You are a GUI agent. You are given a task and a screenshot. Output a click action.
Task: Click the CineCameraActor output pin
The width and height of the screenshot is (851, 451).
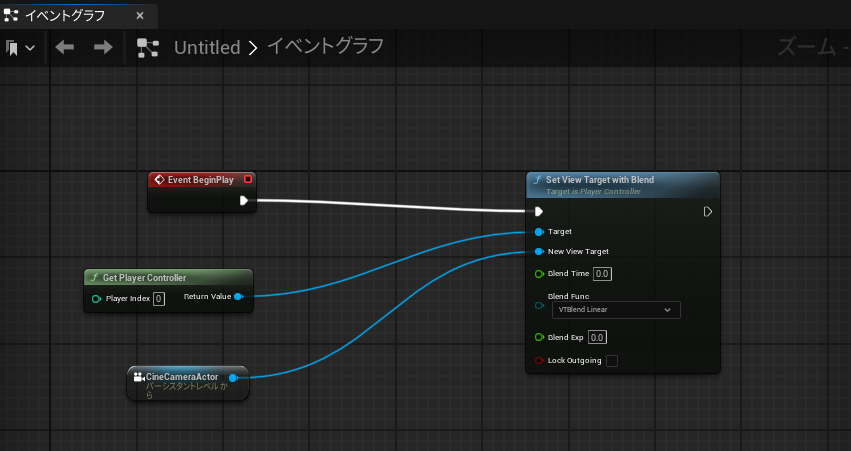(x=233, y=377)
